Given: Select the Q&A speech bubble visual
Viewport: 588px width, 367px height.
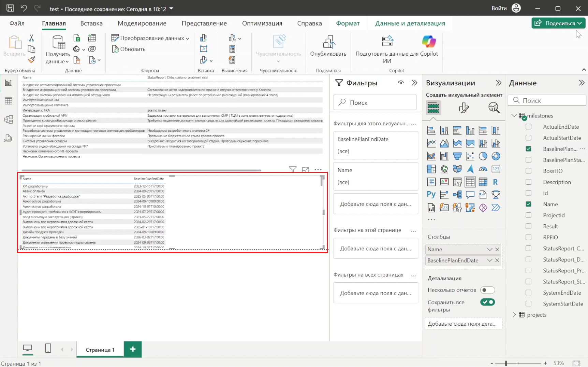Looking at the screenshot, I should pyautogui.click(x=470, y=195).
